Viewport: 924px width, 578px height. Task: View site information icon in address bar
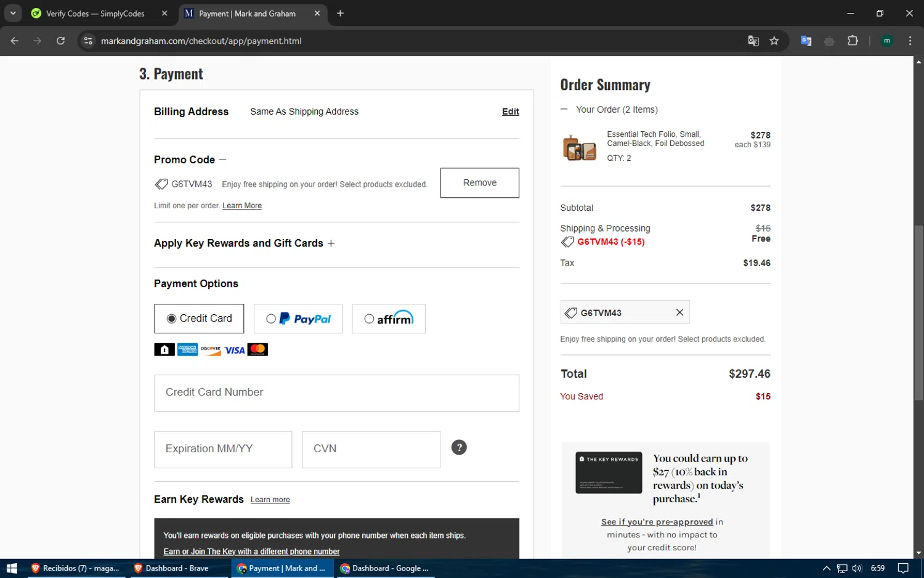pos(88,41)
